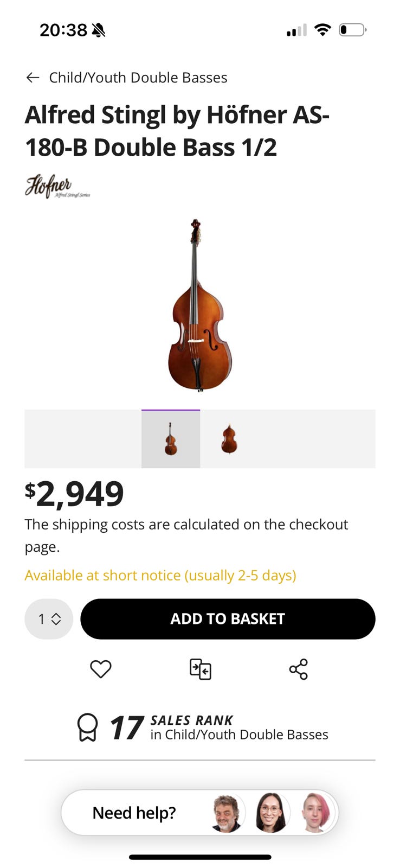The image size is (400, 868).
Task: Tap the back arrow icon
Action: click(33, 78)
